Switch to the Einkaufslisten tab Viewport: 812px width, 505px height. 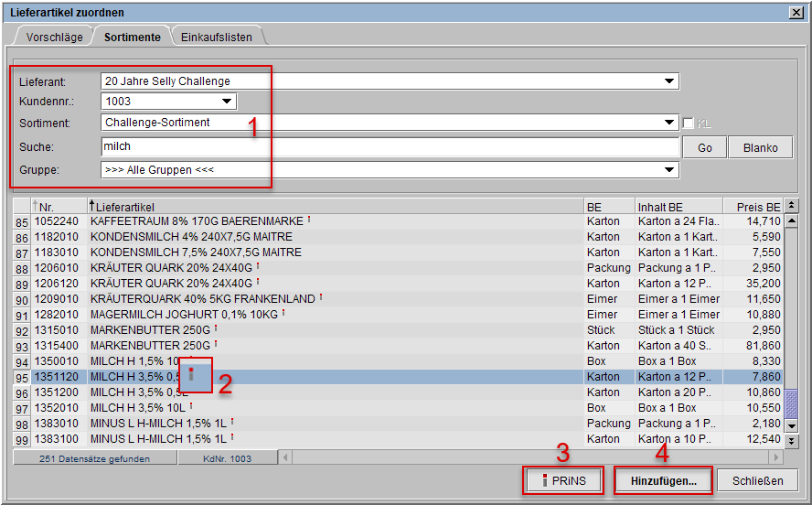click(217, 38)
